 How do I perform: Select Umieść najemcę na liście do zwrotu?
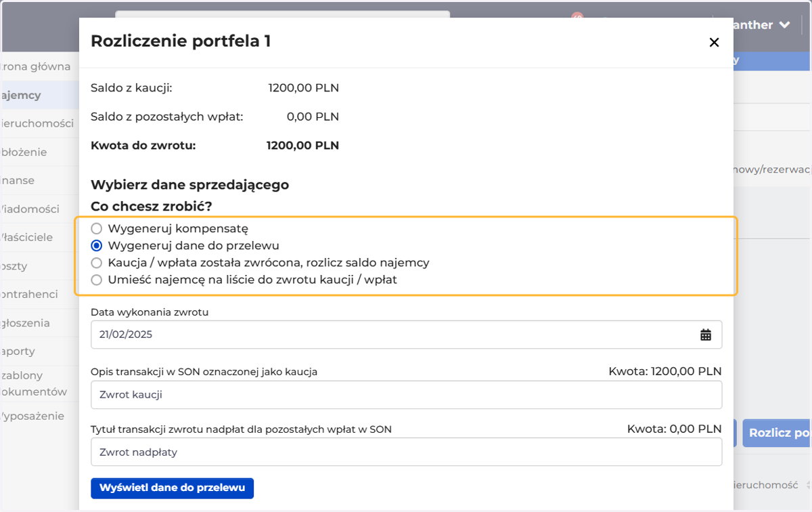97,280
